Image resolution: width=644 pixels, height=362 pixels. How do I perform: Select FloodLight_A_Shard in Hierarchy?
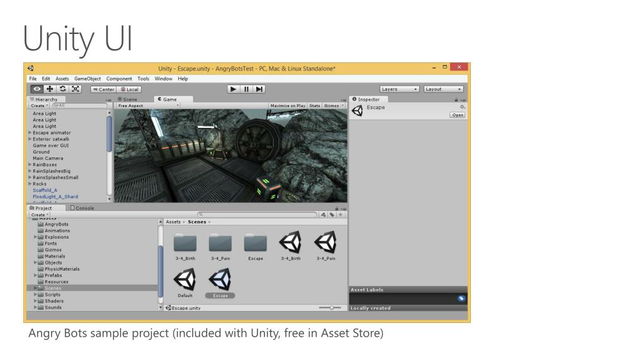pos(55,196)
